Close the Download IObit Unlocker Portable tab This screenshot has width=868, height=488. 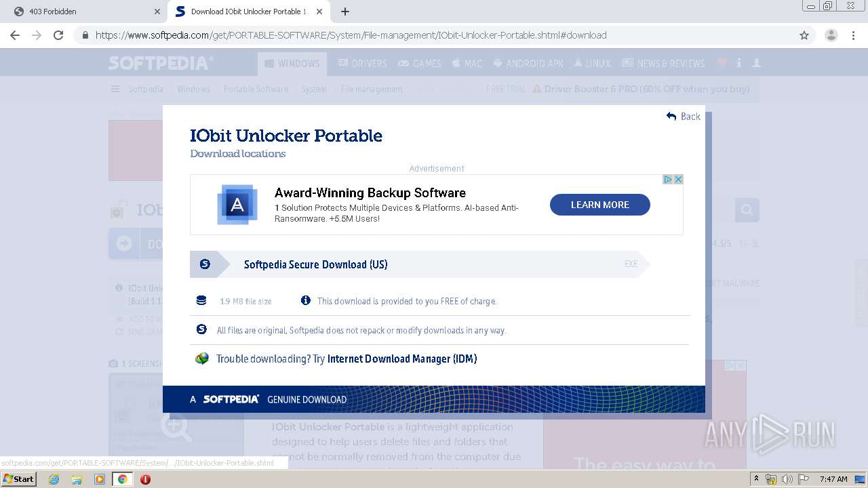coord(319,12)
